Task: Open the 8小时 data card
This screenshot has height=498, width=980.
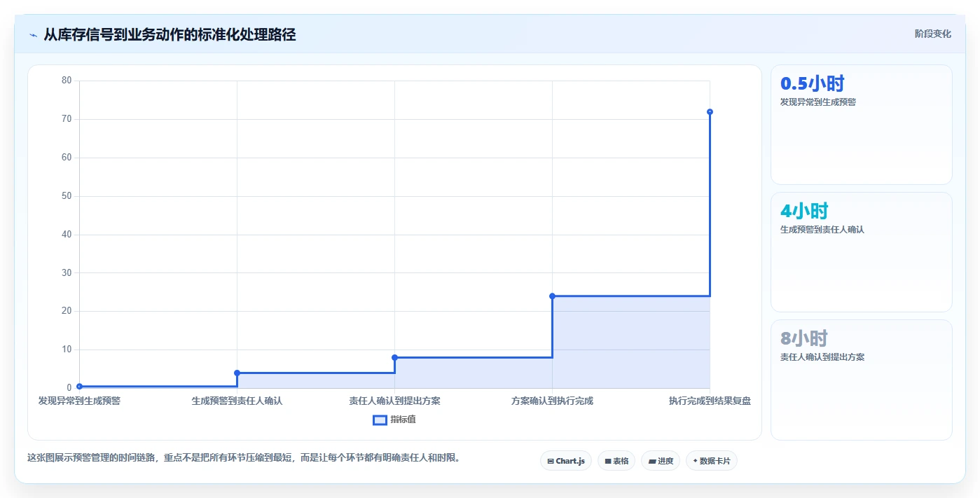Action: [x=861, y=380]
